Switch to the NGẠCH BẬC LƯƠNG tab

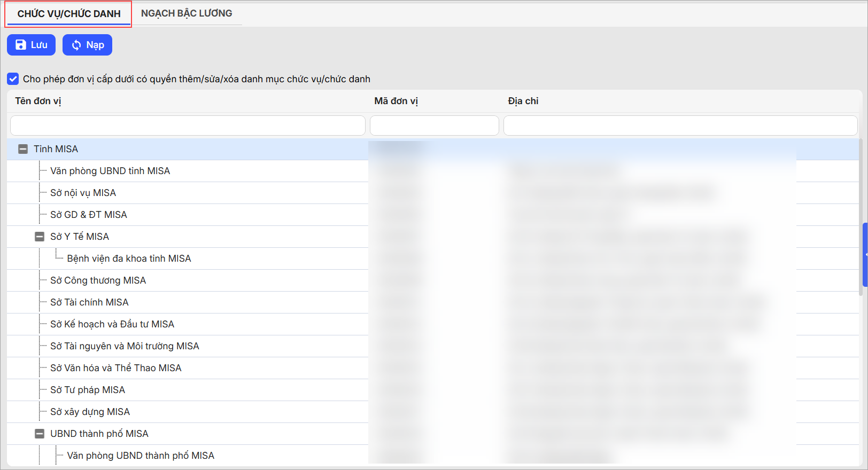[x=186, y=13]
